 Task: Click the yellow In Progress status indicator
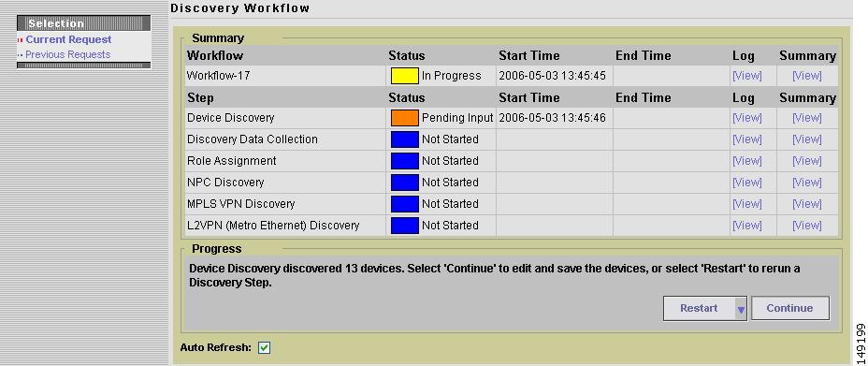tap(405, 76)
